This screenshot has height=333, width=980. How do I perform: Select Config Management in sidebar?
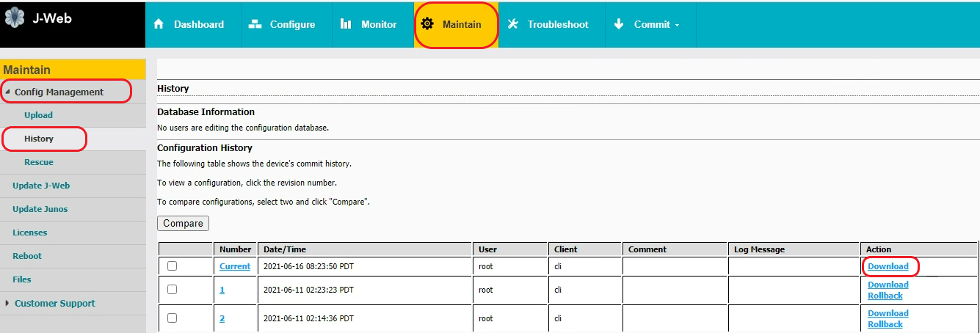59,92
